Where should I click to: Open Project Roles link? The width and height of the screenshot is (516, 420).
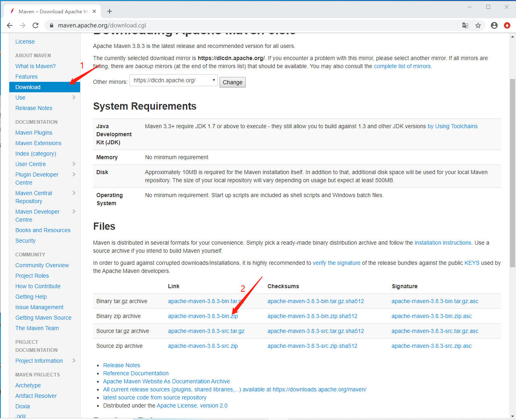tap(32, 276)
